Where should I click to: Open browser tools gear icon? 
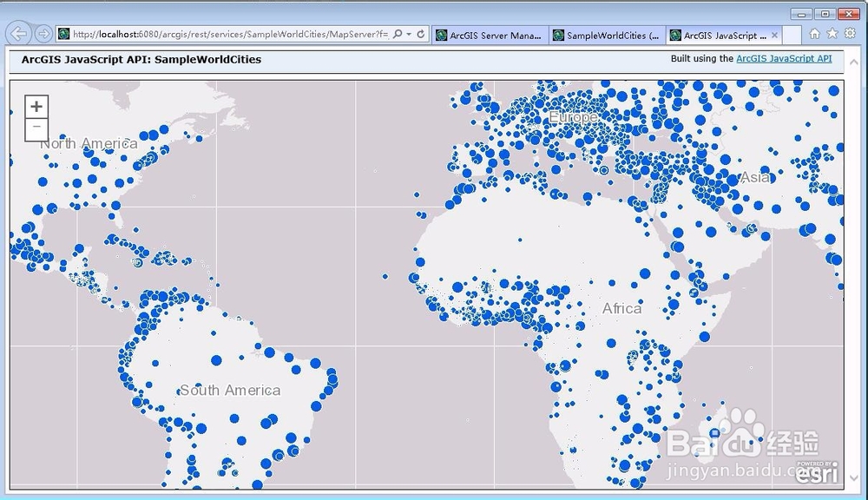(x=851, y=34)
